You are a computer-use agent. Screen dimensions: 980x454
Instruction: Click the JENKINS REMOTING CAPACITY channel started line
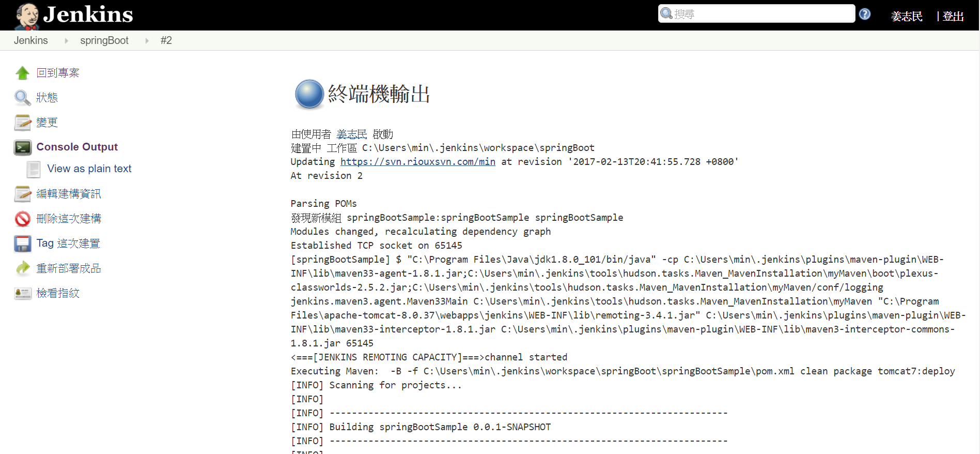pos(429,357)
